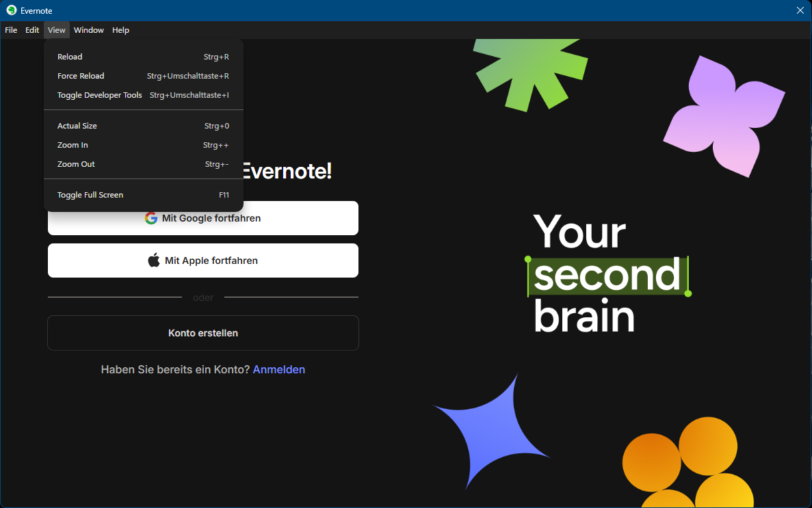Choose Reload from the View menu
This screenshot has height=508, width=812.
(144, 57)
